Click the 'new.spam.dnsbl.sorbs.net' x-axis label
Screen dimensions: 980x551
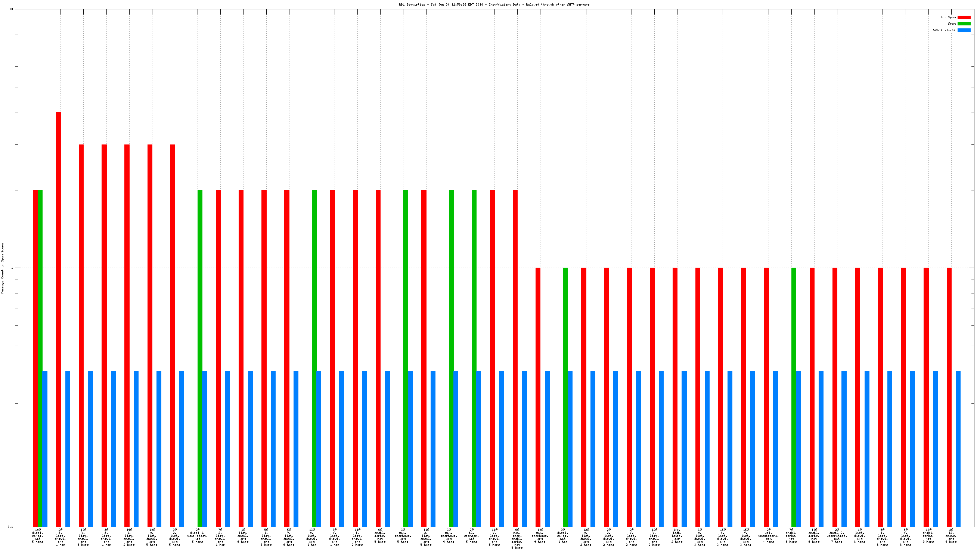(517, 538)
